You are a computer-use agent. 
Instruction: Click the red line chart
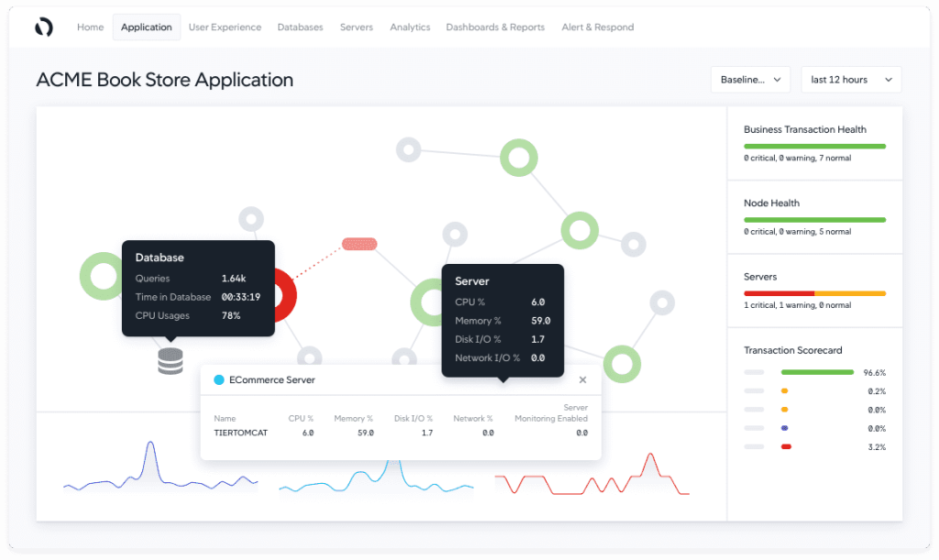coord(591,475)
